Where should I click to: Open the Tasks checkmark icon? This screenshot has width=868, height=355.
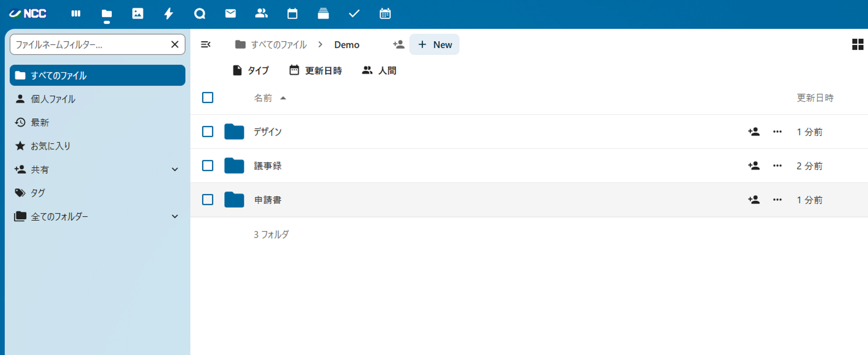pos(354,14)
